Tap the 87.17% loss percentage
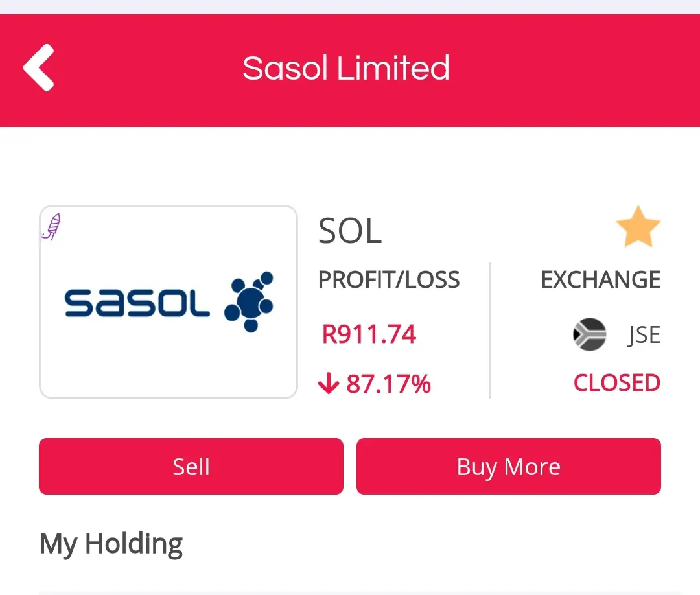 point(388,384)
